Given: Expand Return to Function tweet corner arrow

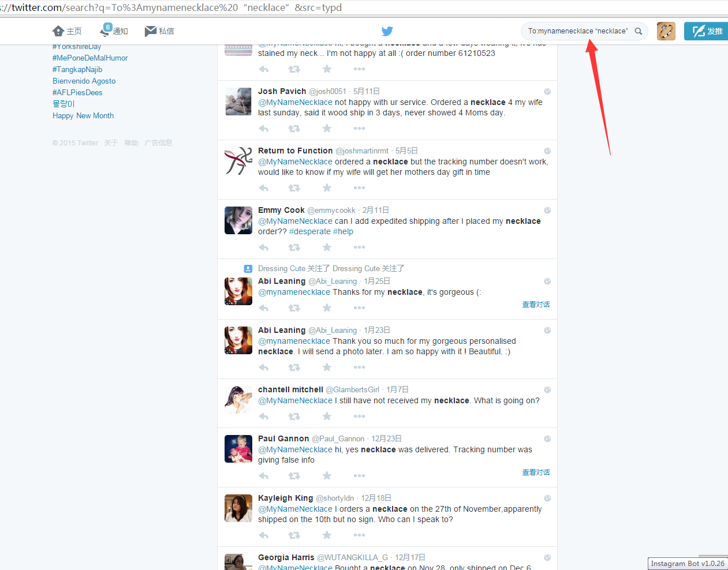Looking at the screenshot, I should pos(547,151).
